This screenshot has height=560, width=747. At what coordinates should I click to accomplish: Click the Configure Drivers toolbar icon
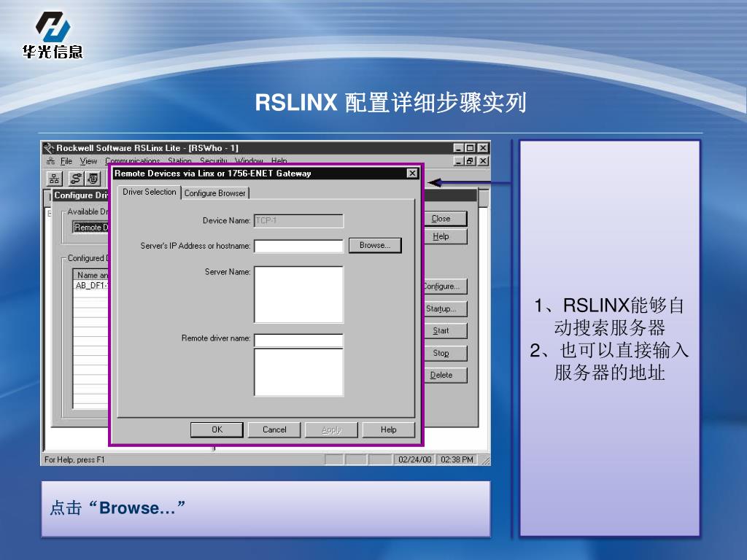pyautogui.click(x=76, y=179)
